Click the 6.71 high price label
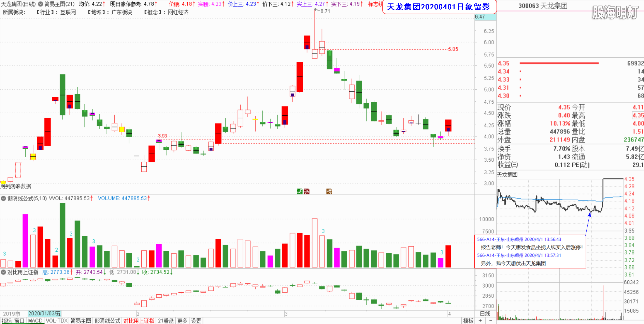The width and height of the screenshot is (644, 324). [x=325, y=11]
